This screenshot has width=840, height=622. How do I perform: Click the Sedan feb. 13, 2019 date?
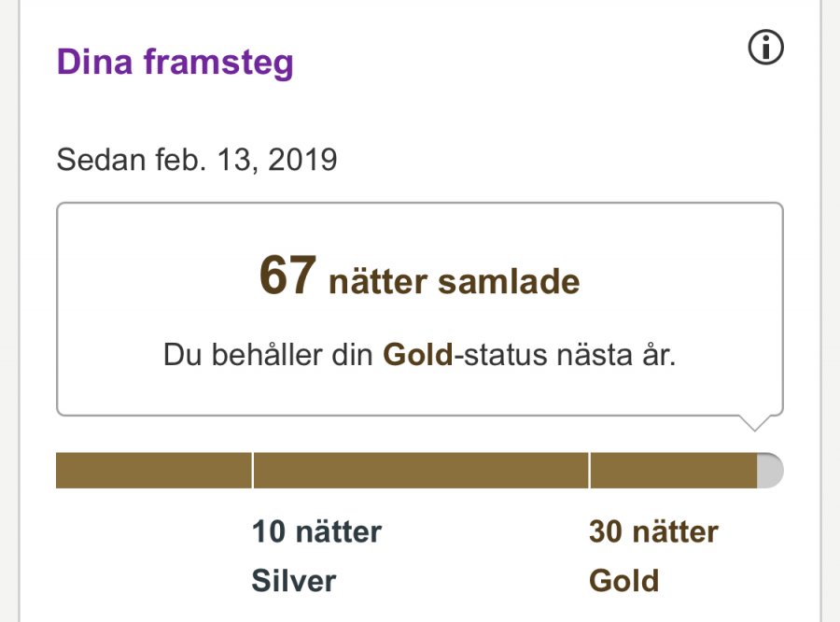tap(197, 160)
